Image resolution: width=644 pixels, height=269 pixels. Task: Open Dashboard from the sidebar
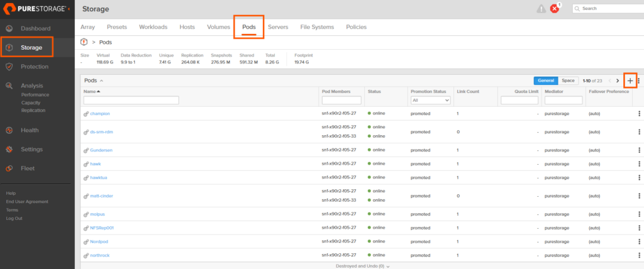pos(35,28)
